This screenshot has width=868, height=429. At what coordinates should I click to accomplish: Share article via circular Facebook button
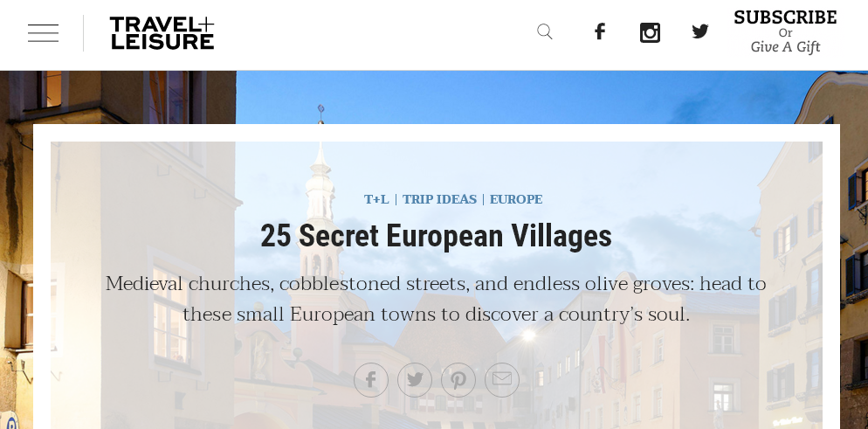click(x=371, y=380)
